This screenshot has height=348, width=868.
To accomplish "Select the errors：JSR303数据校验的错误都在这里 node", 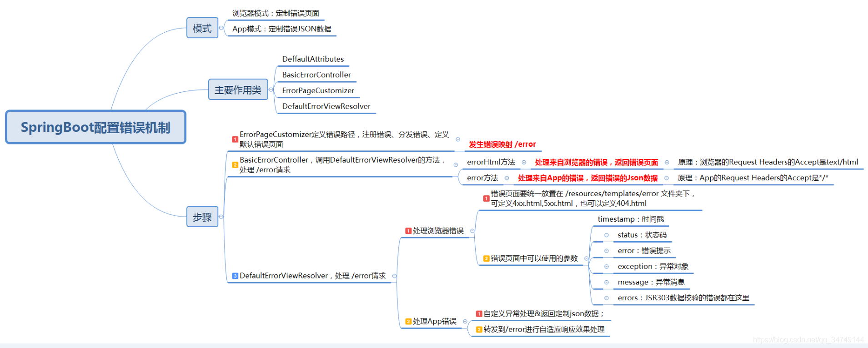I will pyautogui.click(x=683, y=298).
